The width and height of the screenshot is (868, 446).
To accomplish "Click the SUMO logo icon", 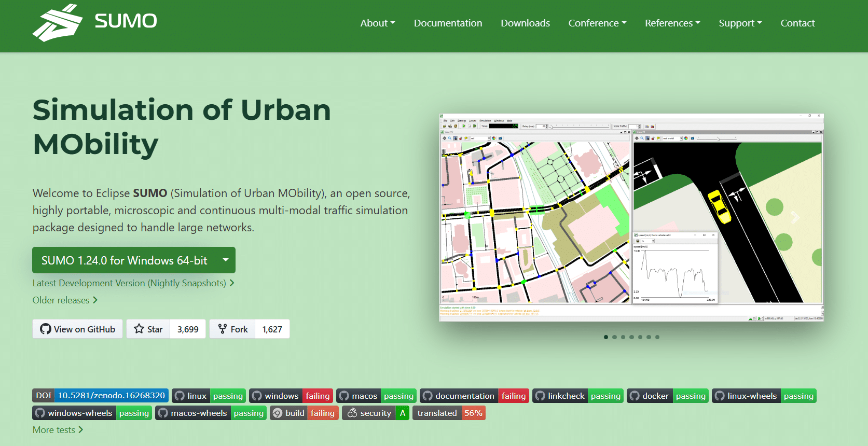I will tap(57, 23).
